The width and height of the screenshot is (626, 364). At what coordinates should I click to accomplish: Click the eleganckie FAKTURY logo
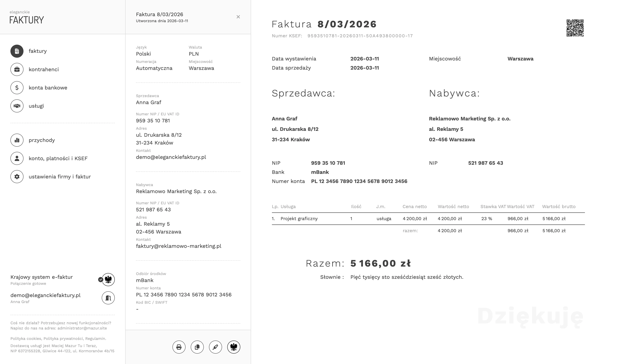[27, 18]
